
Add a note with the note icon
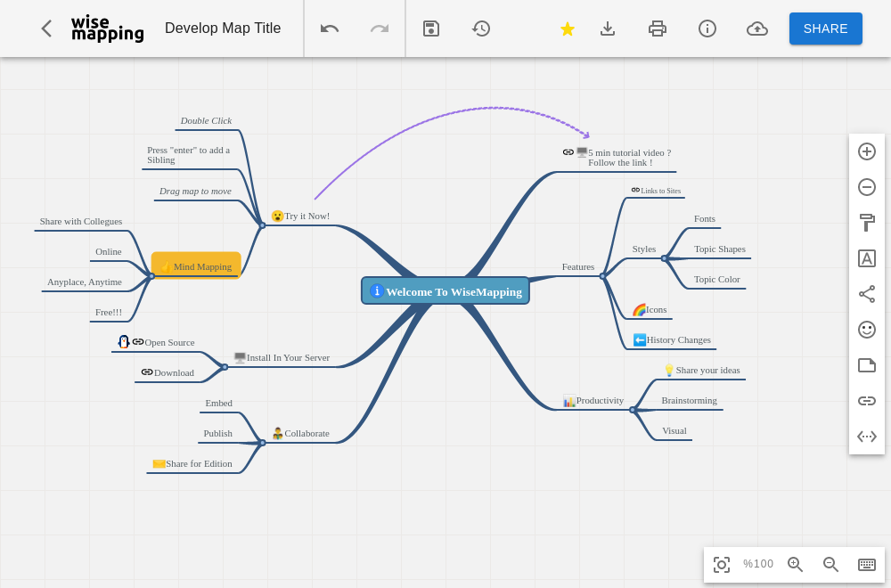(867, 365)
